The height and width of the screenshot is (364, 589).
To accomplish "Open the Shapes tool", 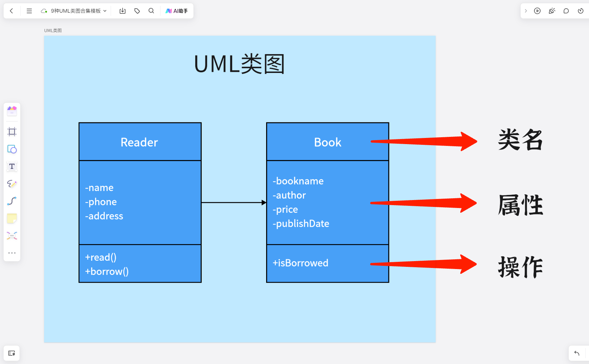I will [x=12, y=149].
